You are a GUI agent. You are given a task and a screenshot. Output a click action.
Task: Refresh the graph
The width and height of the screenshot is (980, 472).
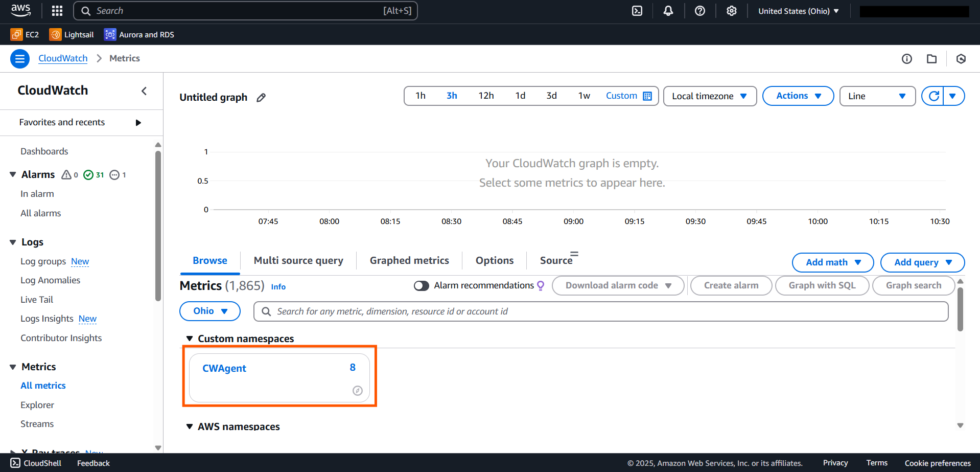pyautogui.click(x=934, y=96)
